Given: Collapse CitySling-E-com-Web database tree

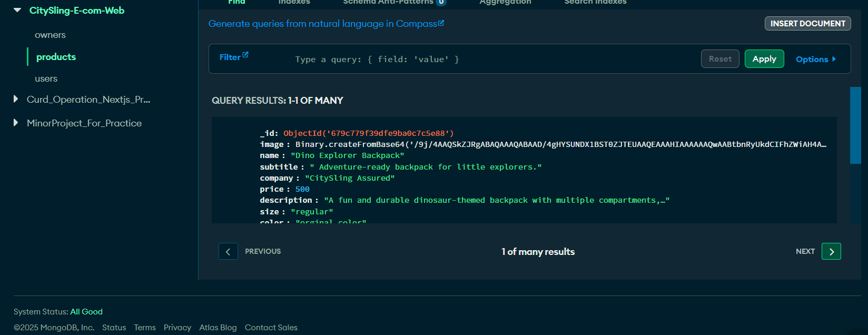Looking at the screenshot, I should click(x=17, y=10).
